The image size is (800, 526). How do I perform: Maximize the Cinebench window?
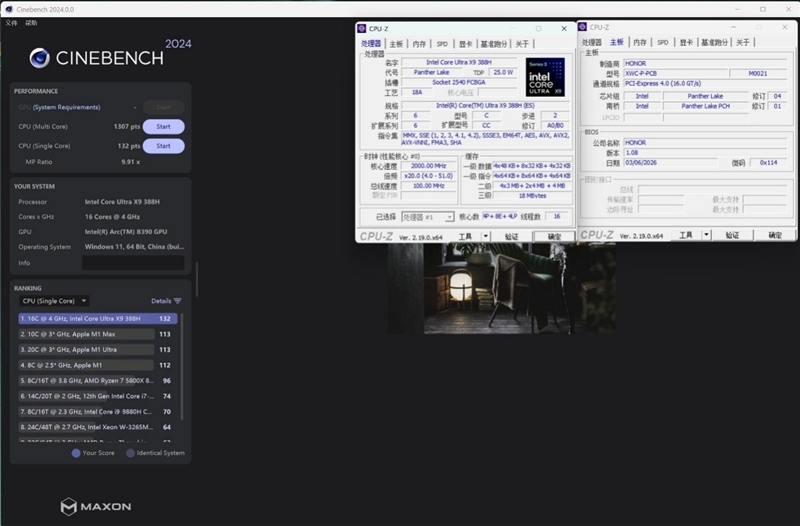tap(763, 9)
